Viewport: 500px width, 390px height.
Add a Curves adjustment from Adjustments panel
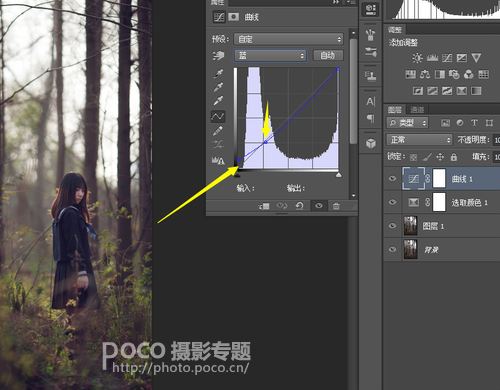(x=447, y=58)
